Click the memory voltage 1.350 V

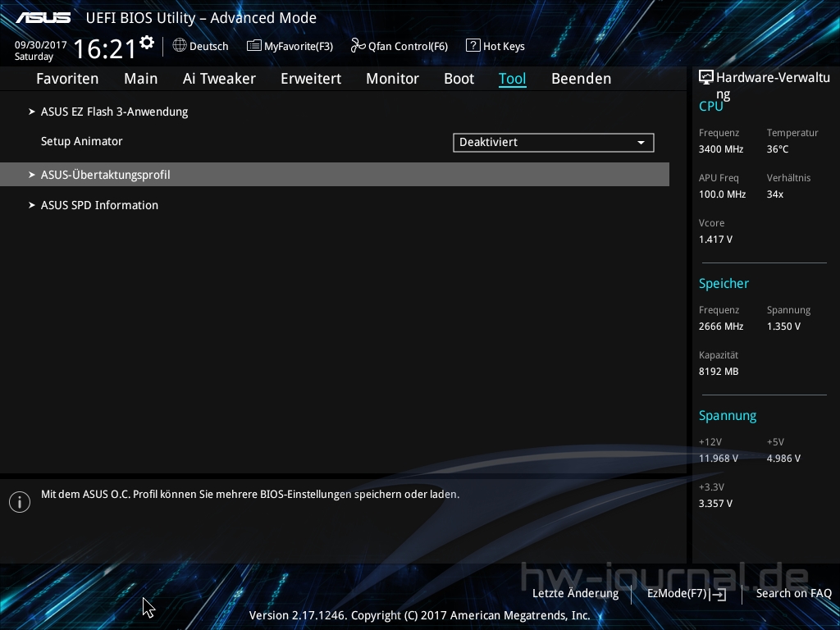point(783,326)
